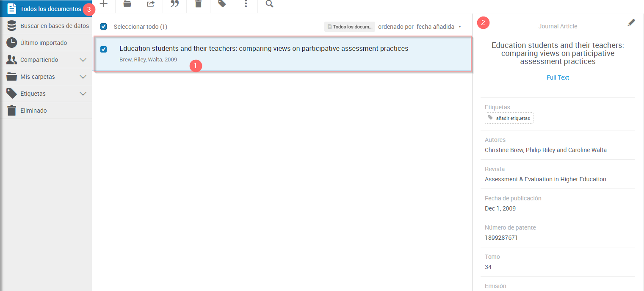This screenshot has width=644, height=291.
Task: Click the trash delete icon in toolbar
Action: coord(198,4)
